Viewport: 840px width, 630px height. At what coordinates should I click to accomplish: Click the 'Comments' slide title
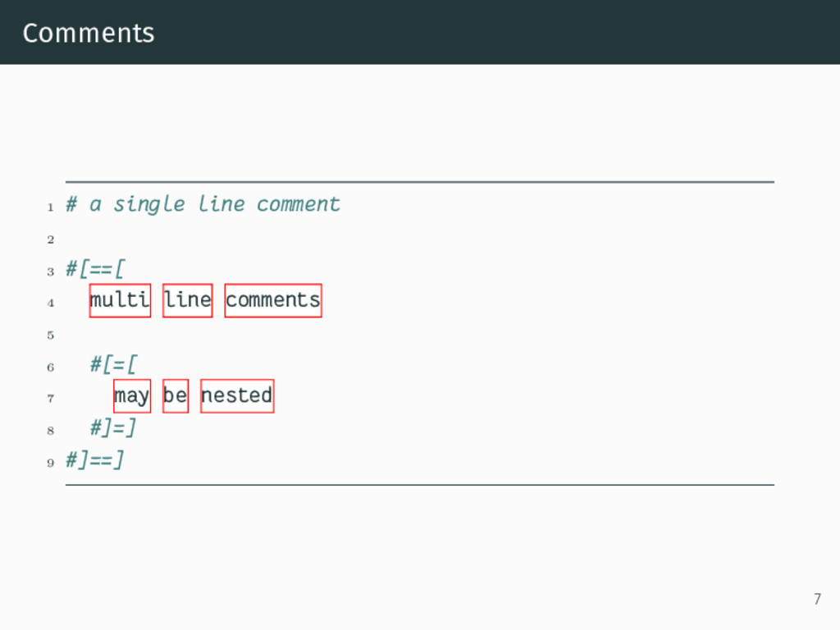coord(89,33)
